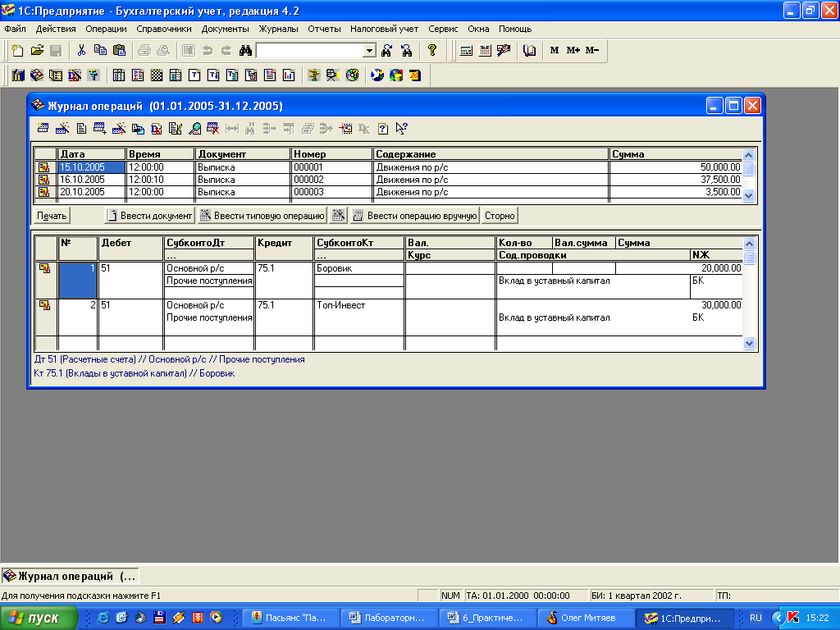Click the bar chart report icon
Viewport: 840px width, 630px height.
[x=289, y=75]
